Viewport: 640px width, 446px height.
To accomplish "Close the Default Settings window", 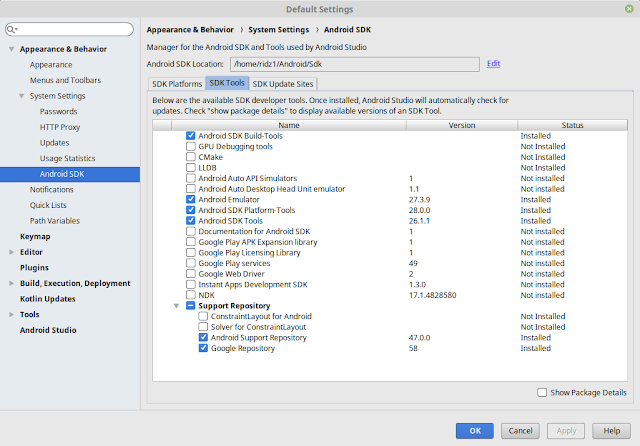I will coord(629,9).
